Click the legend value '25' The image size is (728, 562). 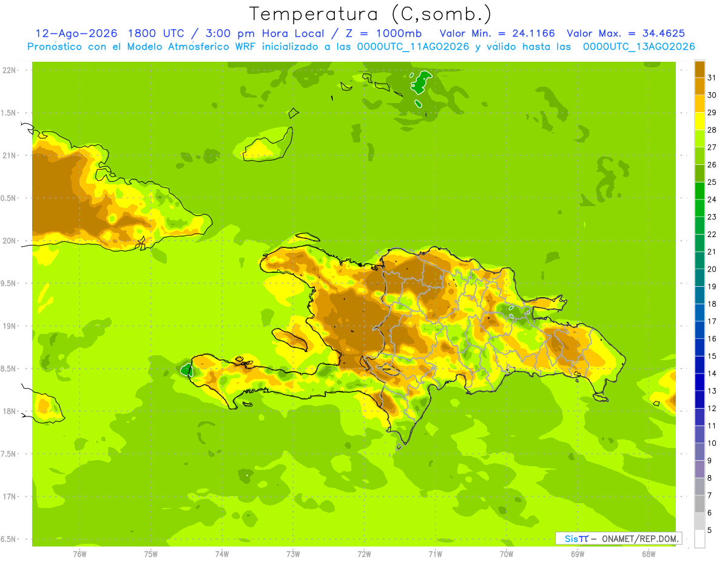pyautogui.click(x=712, y=182)
